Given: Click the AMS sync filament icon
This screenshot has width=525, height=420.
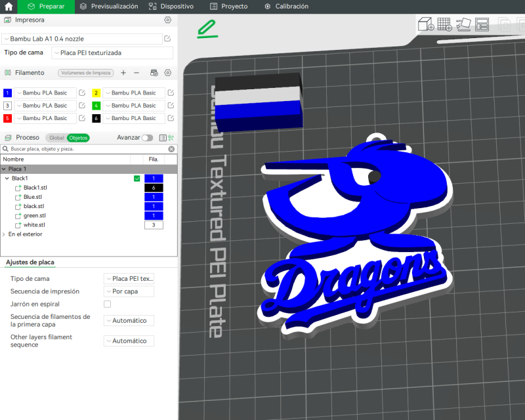Looking at the screenshot, I should click(154, 73).
